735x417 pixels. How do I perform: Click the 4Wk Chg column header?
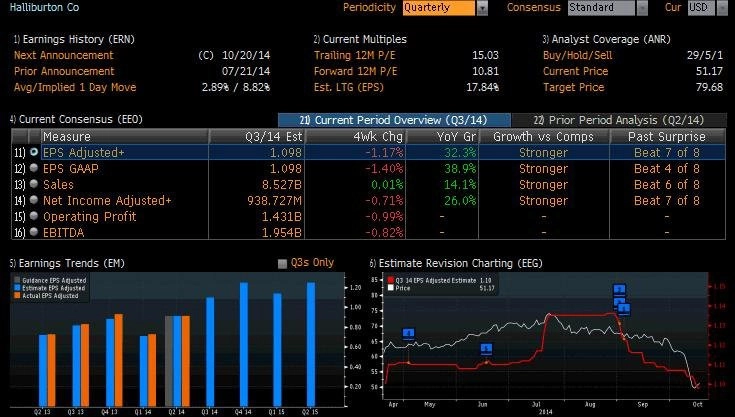coord(356,136)
